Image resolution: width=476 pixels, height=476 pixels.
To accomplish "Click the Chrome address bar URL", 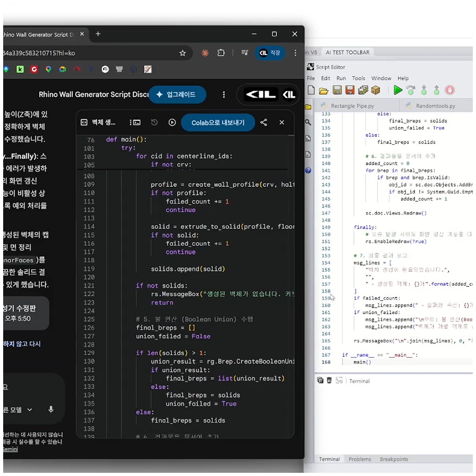I will [x=39, y=53].
